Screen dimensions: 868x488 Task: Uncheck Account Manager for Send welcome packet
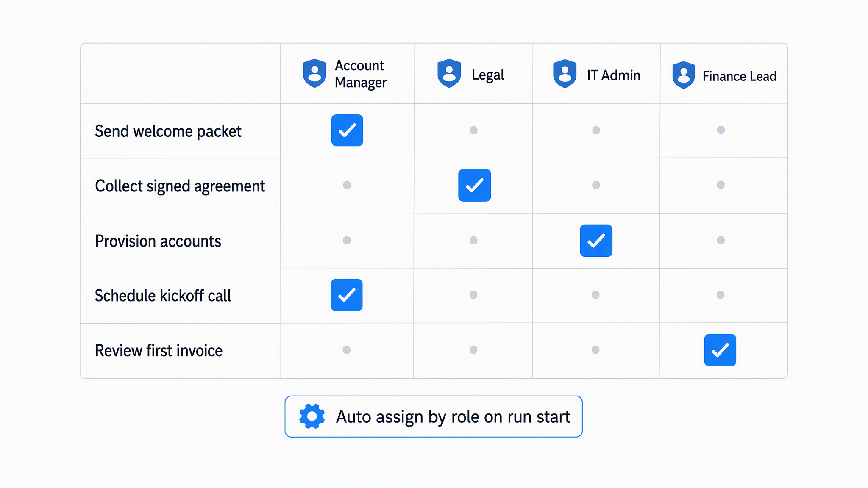[x=347, y=130]
